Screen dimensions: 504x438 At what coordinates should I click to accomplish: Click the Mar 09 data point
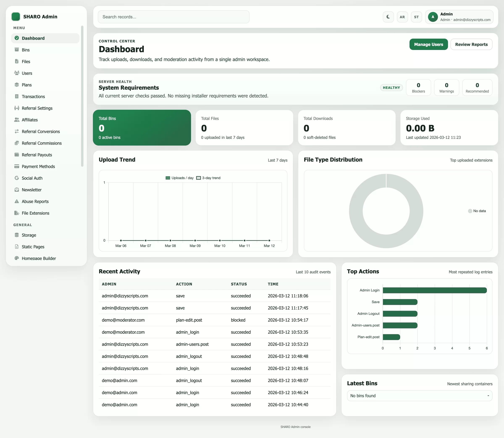(x=195, y=240)
